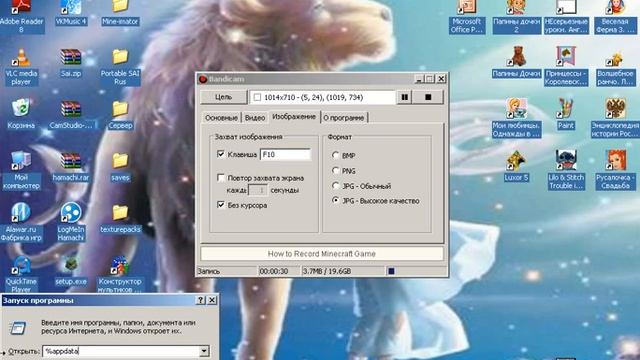640x360 pixels.
Task: Launch Русалочка - Свадьба shortcut
Action: pyautogui.click(x=615, y=161)
